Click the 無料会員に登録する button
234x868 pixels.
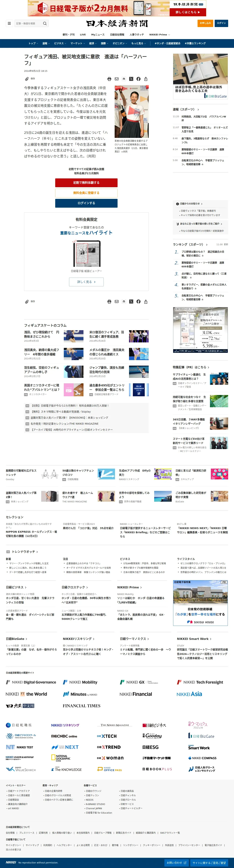pos(86,193)
